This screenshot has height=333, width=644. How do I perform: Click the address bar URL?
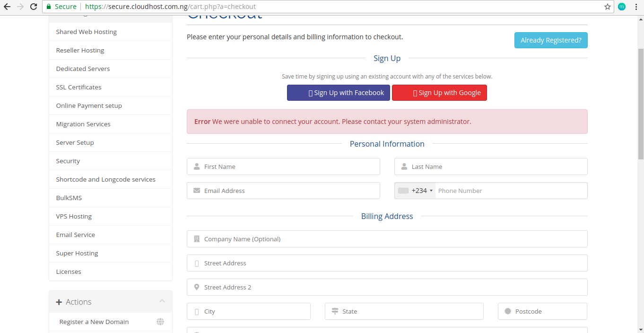click(x=170, y=7)
